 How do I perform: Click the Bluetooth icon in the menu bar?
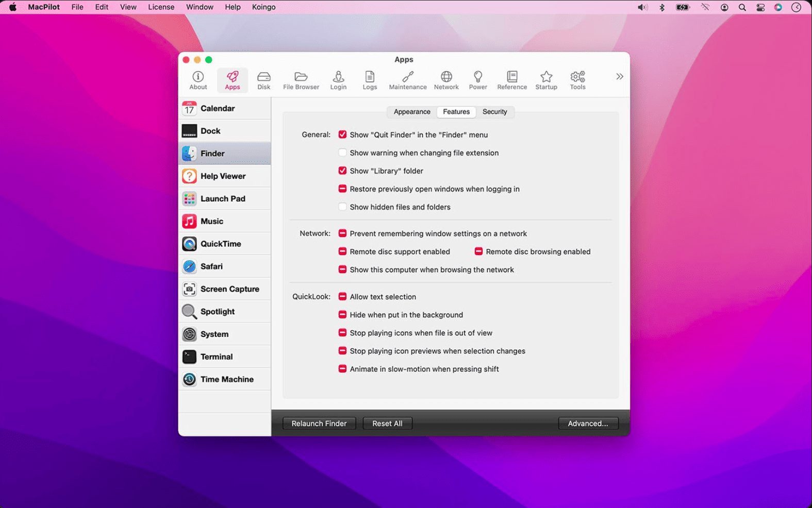click(662, 7)
